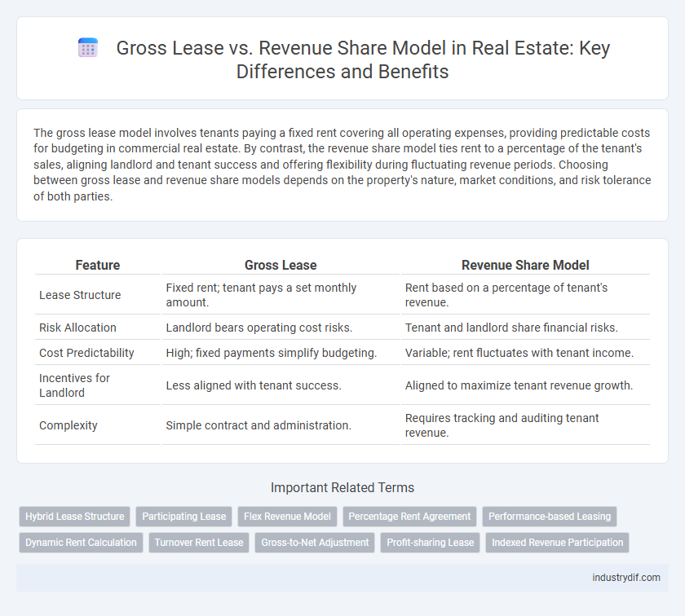Click the Revenue Share Model column header
685x616 pixels.
(x=525, y=265)
